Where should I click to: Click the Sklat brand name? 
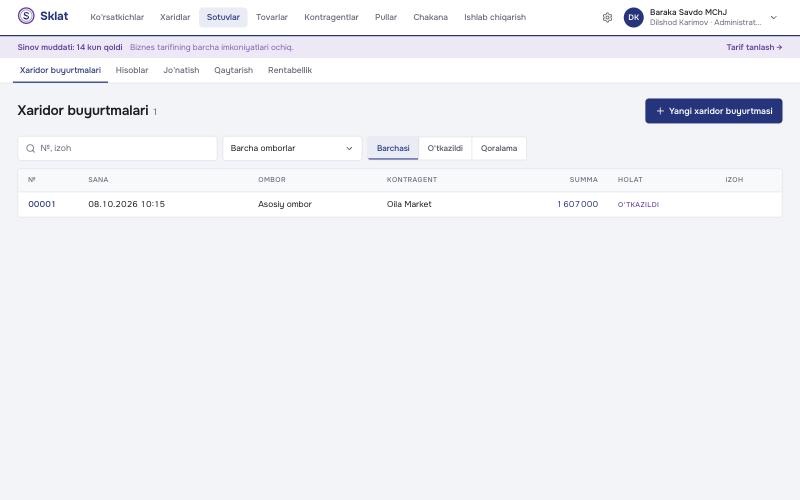click(54, 16)
